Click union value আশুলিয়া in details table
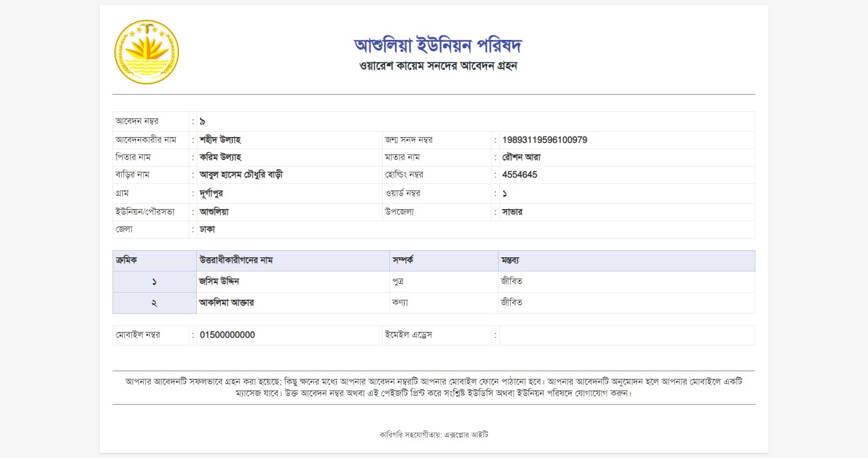868x458 pixels. (214, 212)
